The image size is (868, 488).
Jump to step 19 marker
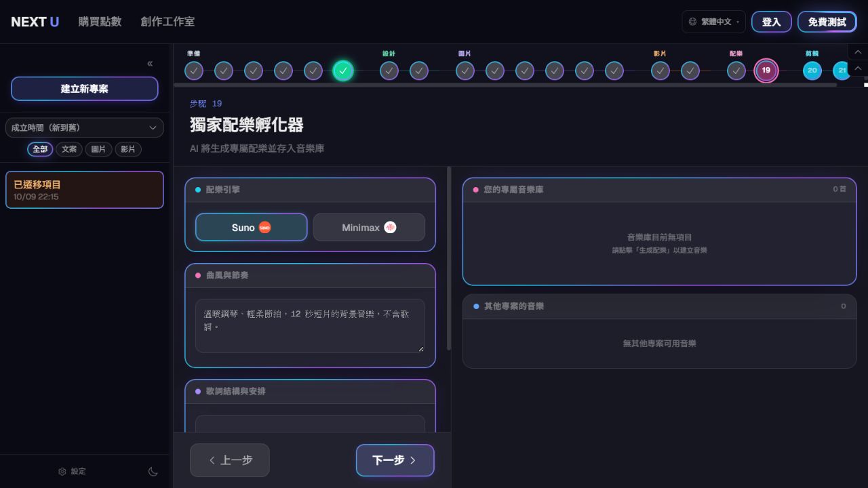[766, 70]
